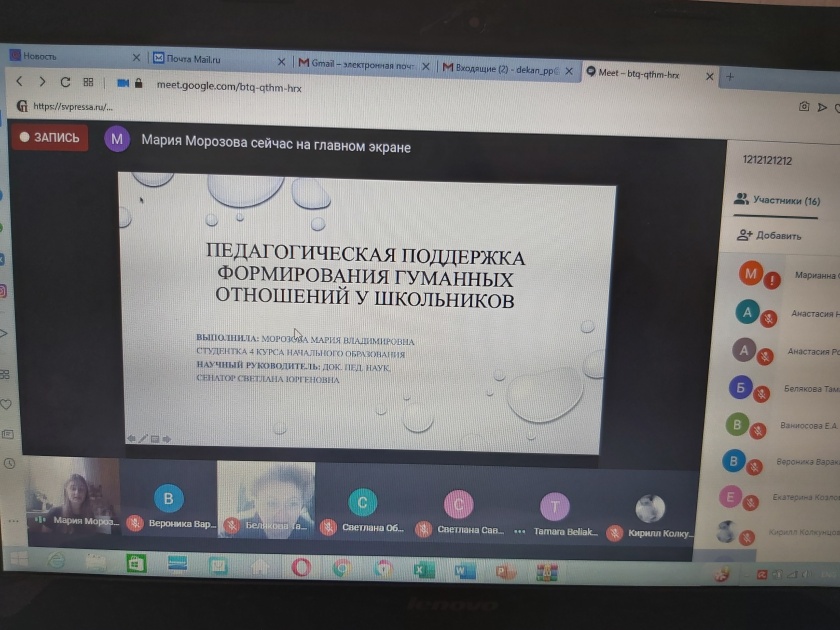
Task: Click the purple M presenter avatar
Action: pos(117,140)
